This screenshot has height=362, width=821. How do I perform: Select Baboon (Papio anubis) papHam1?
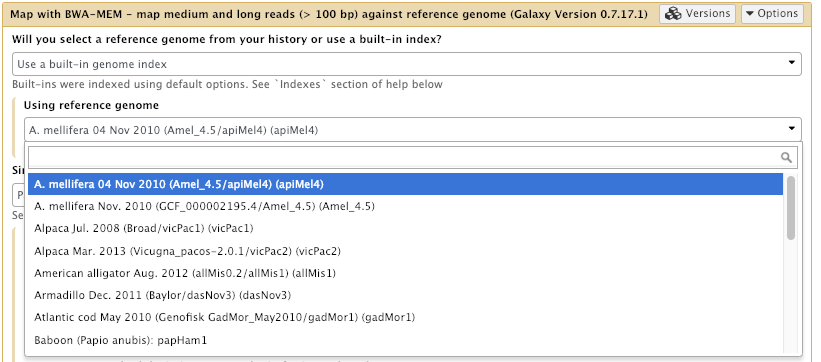click(405, 340)
